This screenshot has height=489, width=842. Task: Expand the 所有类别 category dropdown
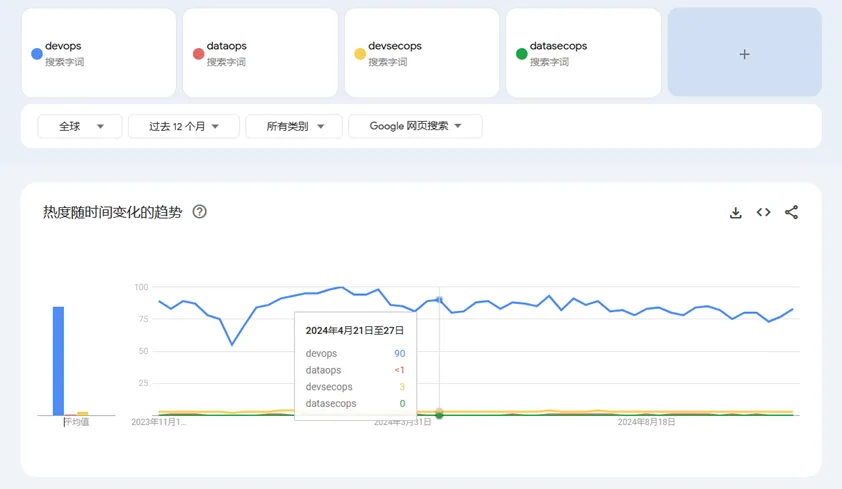294,126
